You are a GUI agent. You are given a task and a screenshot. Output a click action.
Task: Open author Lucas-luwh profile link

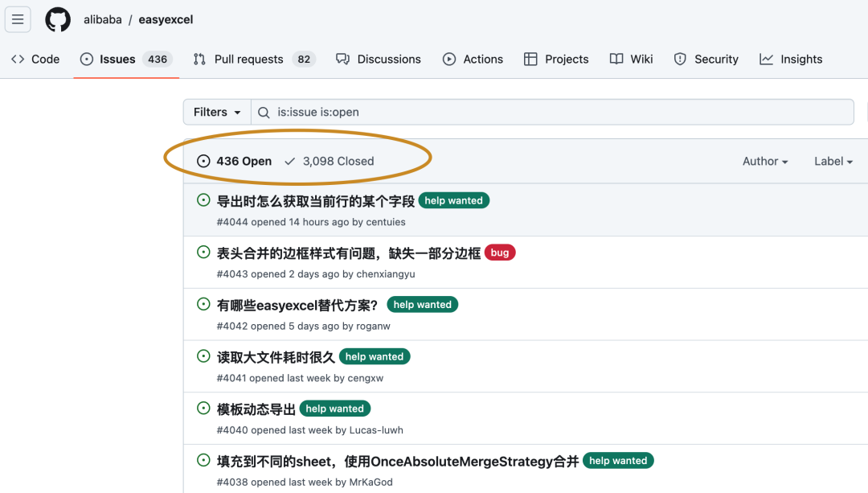pyautogui.click(x=376, y=430)
